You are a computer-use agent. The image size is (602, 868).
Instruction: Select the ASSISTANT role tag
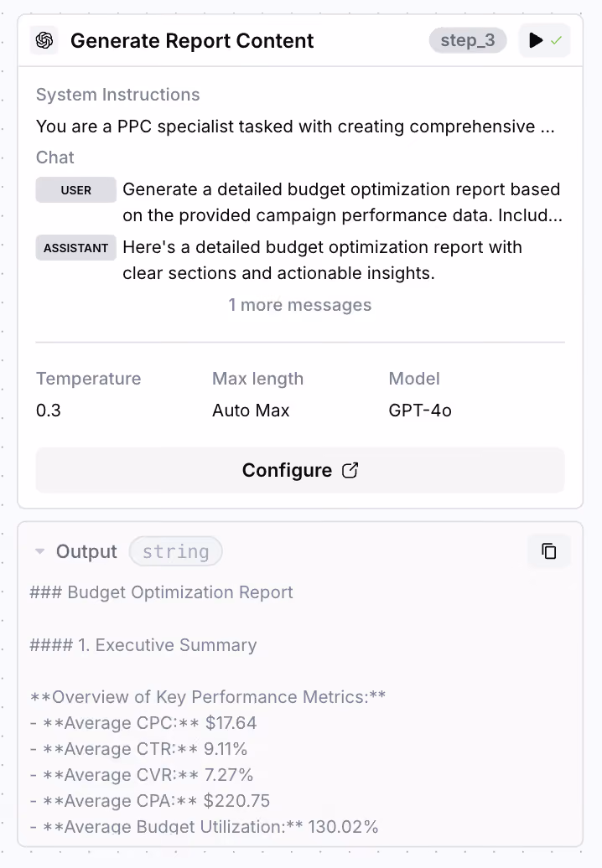75,247
